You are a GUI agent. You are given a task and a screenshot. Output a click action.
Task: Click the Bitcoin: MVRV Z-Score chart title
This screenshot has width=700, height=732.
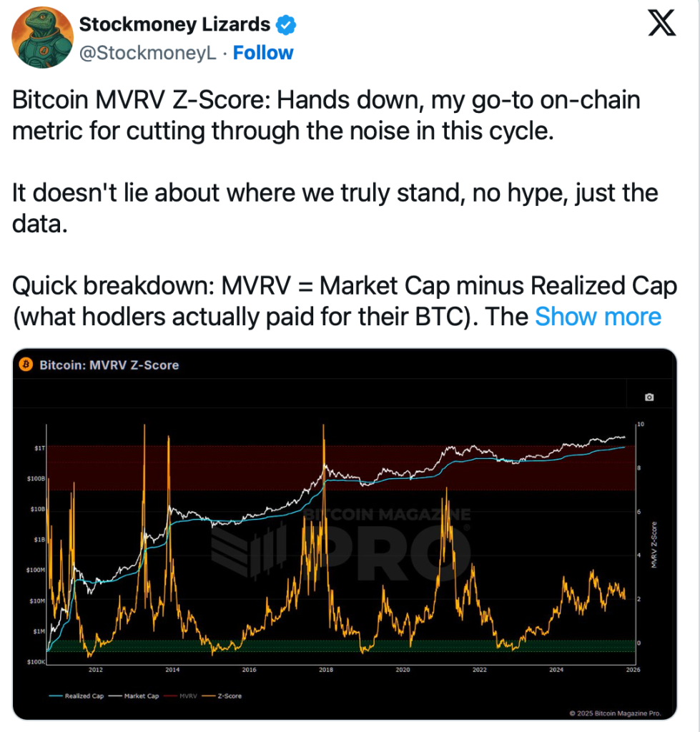point(109,365)
